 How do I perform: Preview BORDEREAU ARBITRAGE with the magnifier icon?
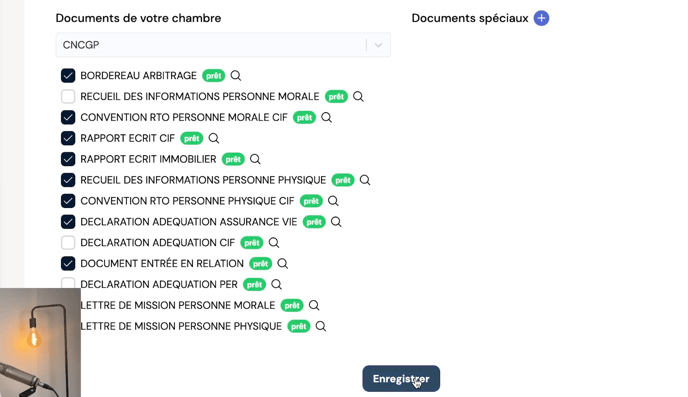[236, 75]
